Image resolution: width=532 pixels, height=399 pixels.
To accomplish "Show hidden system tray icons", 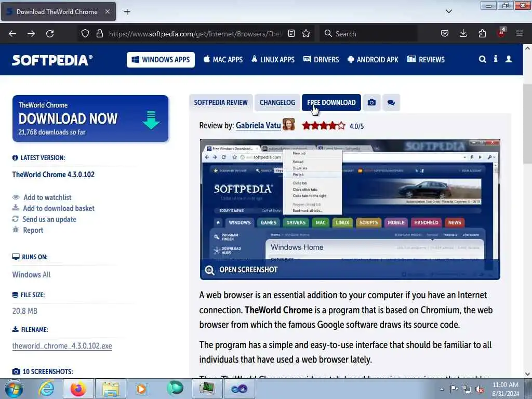I will tap(442, 389).
